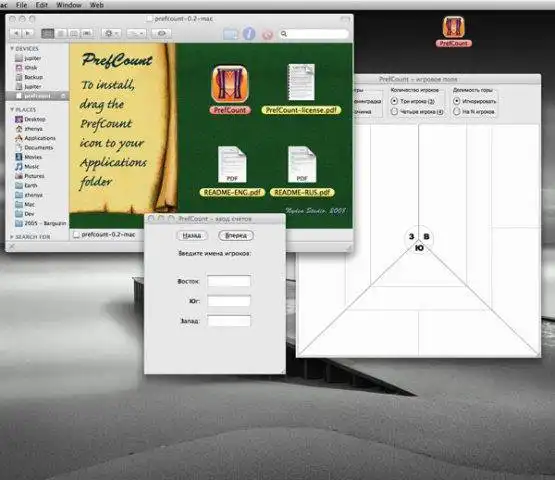Viewport: 555px width, 480px height.
Task: Select the PrefCount icon on the desktop
Action: [453, 27]
